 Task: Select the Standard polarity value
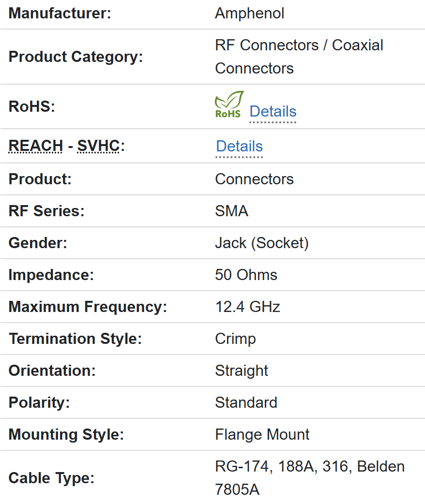tap(246, 402)
